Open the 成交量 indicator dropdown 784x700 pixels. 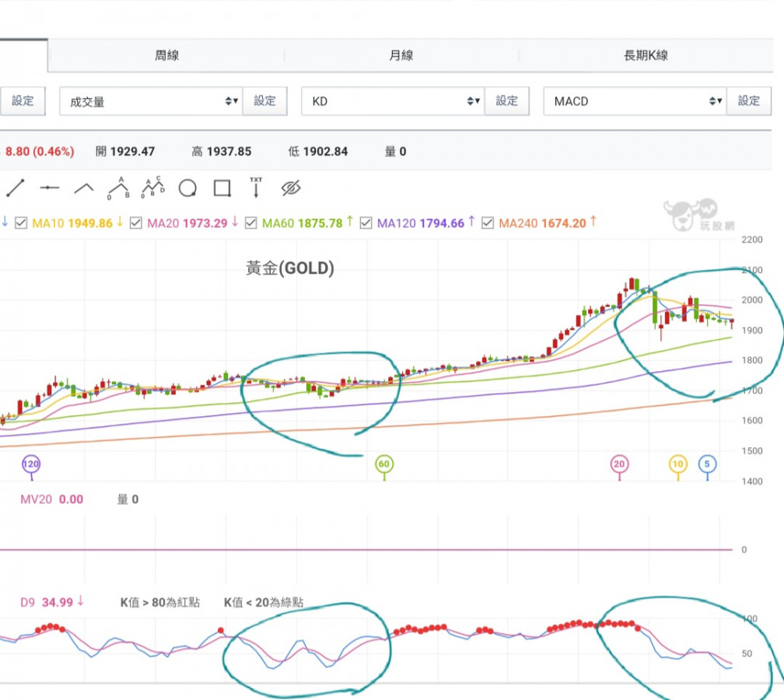(151, 101)
